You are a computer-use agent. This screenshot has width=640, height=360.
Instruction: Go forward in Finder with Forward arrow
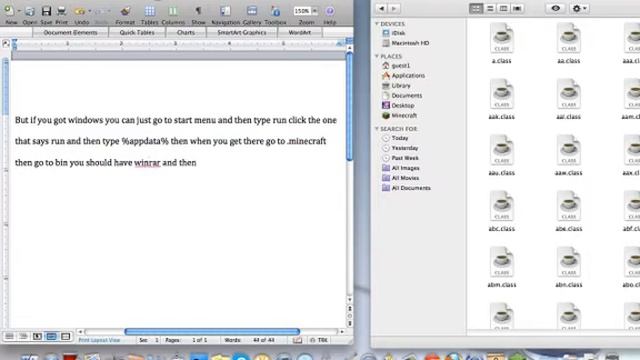click(393, 8)
